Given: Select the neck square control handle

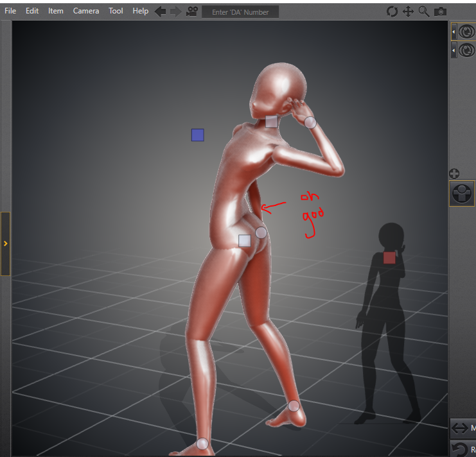Looking at the screenshot, I should [271, 121].
